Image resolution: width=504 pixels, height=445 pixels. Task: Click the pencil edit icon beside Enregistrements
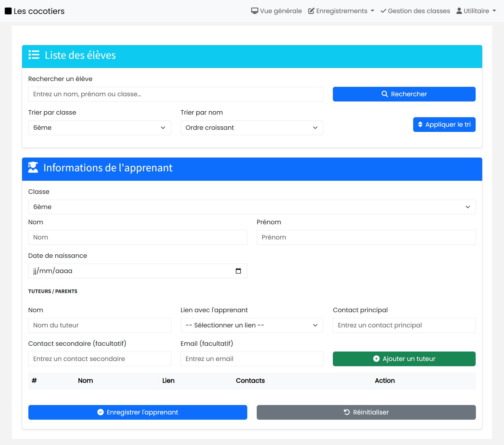(311, 11)
